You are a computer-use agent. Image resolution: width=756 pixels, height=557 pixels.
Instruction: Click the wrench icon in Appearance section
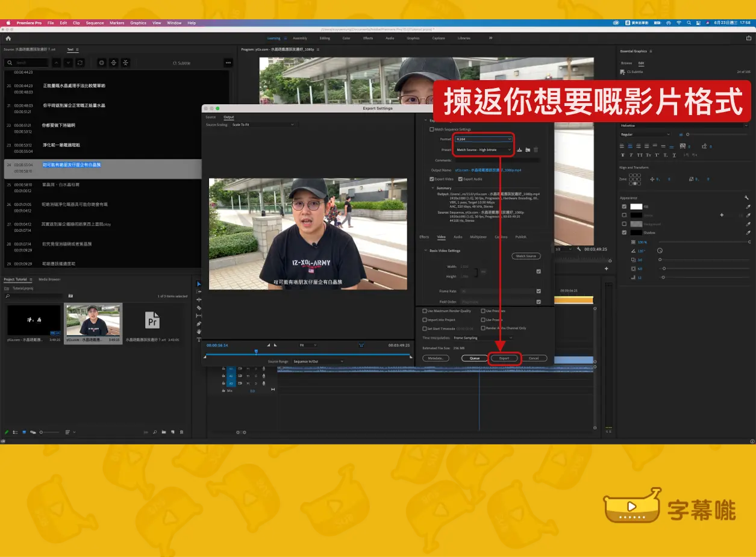pos(746,198)
